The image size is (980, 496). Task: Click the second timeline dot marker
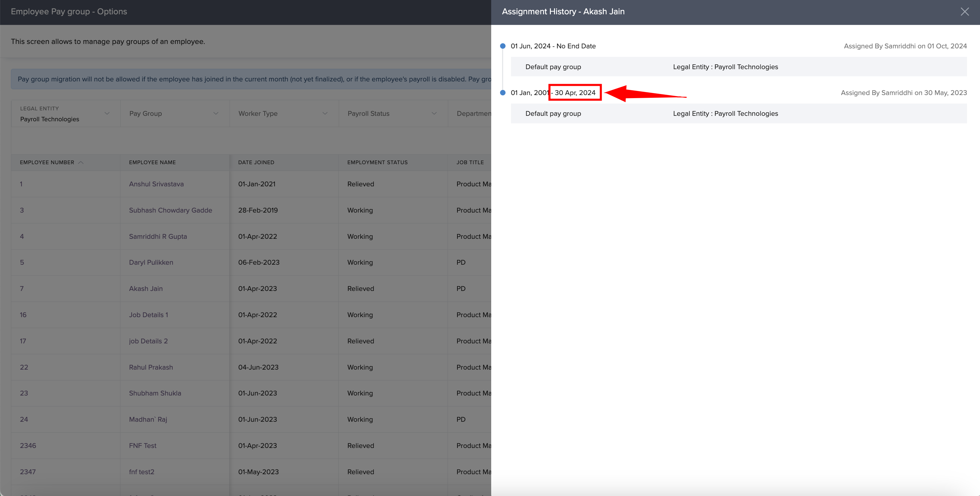click(502, 93)
